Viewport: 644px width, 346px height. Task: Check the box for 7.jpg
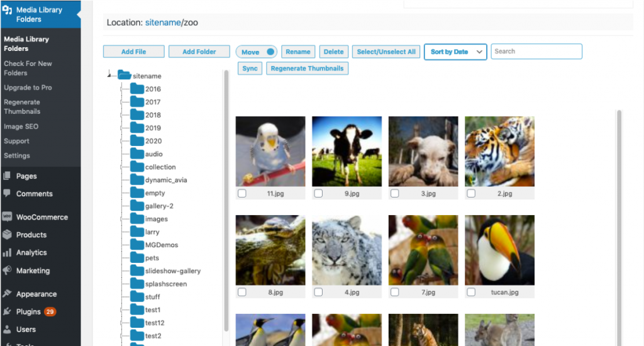[395, 292]
